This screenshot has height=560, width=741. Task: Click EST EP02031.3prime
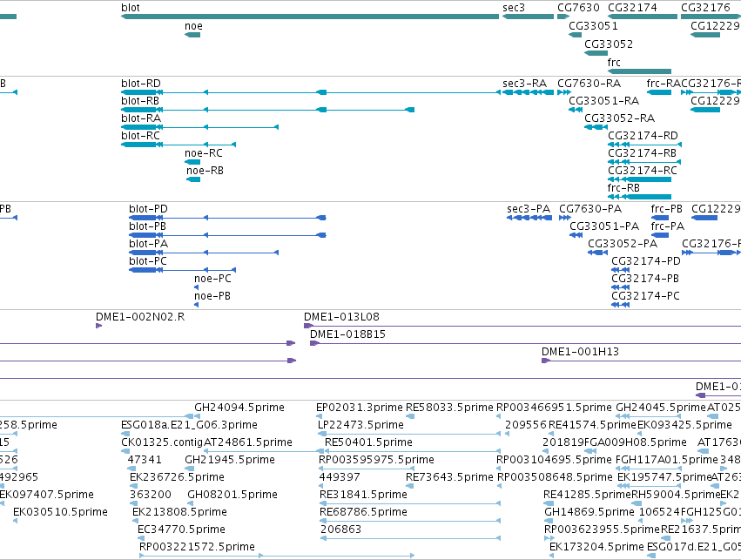coord(319,416)
